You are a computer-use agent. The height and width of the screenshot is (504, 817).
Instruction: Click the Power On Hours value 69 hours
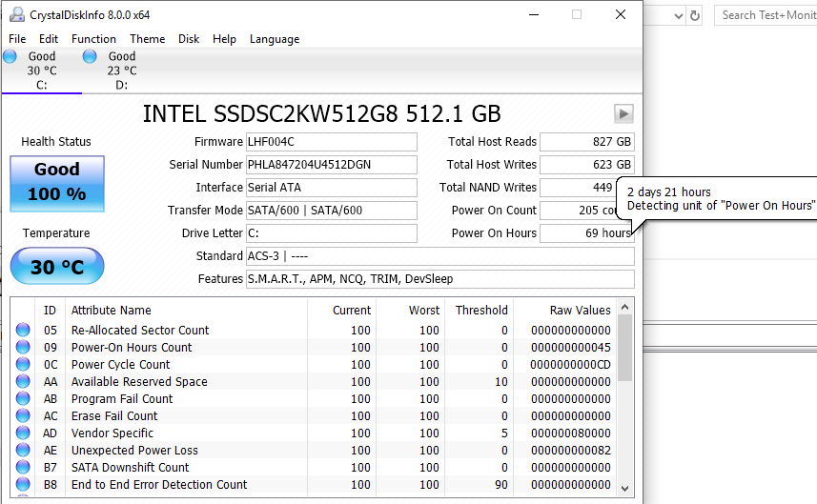pyautogui.click(x=587, y=233)
